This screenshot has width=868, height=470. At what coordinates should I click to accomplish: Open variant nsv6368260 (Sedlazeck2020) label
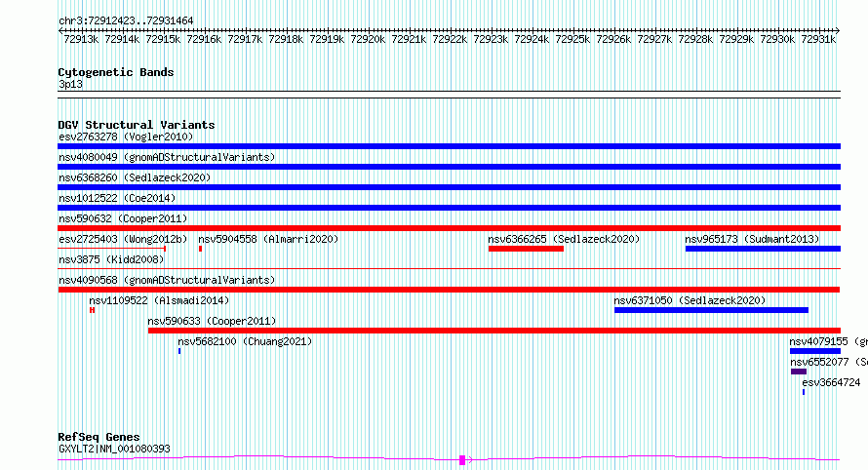pos(135,177)
